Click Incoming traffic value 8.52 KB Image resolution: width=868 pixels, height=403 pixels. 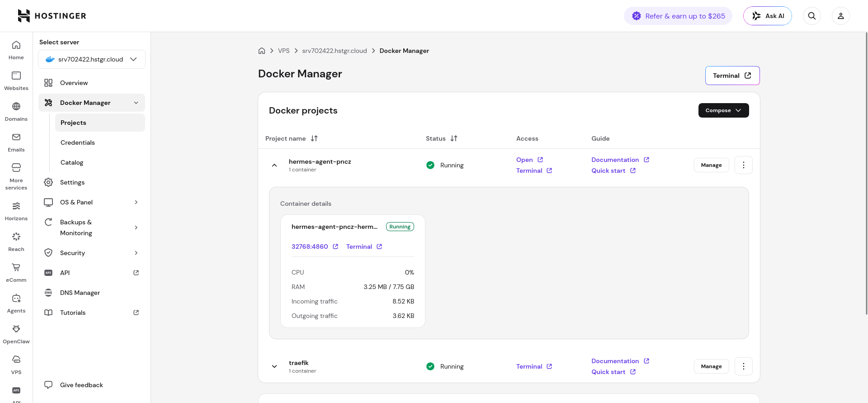click(403, 301)
